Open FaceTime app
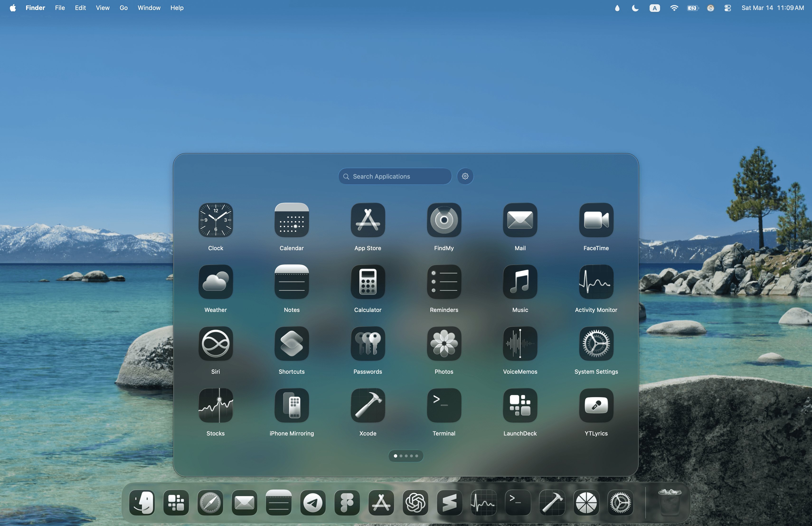Screen dimensions: 812x526 (596, 220)
